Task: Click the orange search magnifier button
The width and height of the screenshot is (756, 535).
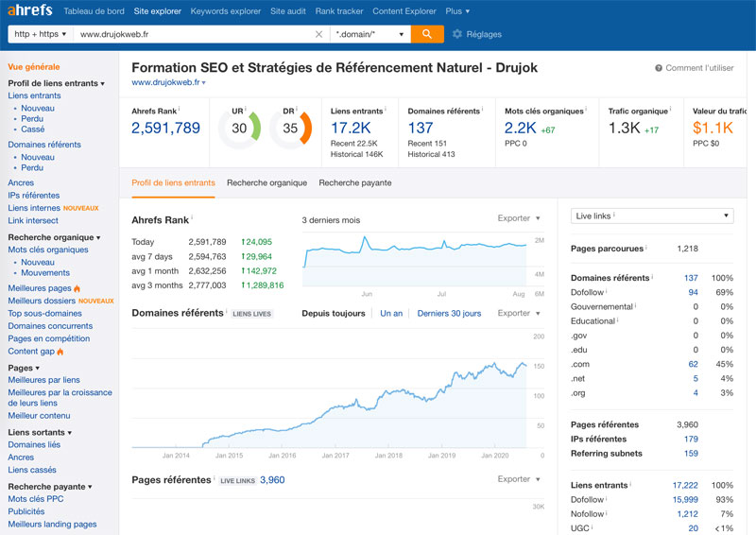Action: coord(427,34)
